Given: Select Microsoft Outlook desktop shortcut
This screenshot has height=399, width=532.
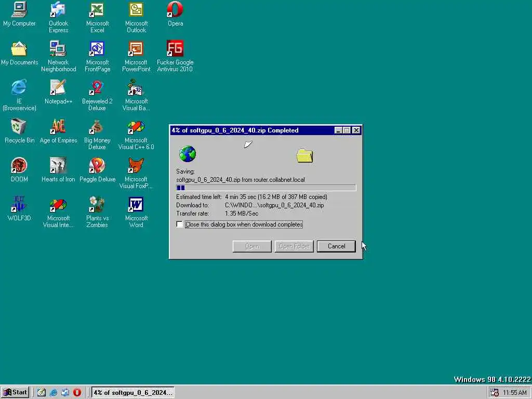Looking at the screenshot, I should click(137, 17).
